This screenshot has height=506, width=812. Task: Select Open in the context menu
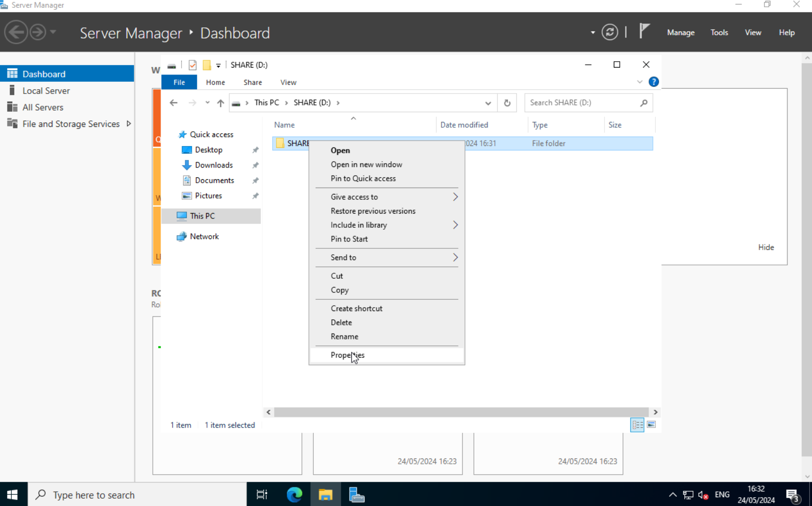tap(387, 150)
